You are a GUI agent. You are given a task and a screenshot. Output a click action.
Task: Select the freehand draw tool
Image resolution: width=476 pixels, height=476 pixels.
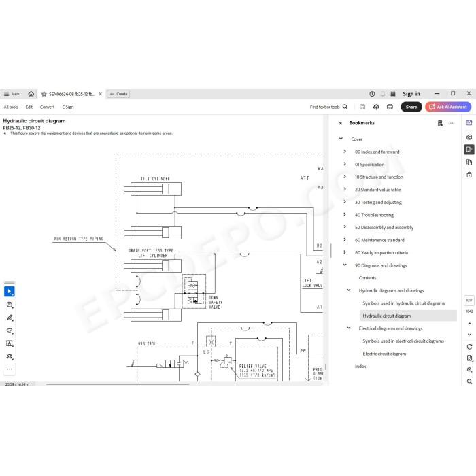pyautogui.click(x=10, y=330)
